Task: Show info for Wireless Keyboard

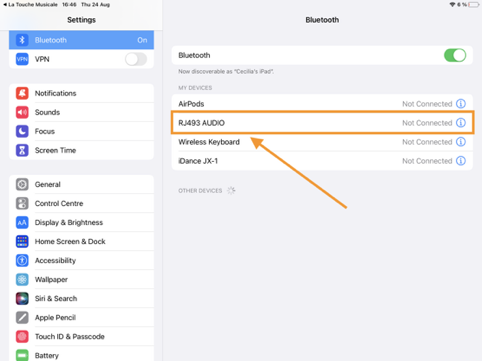Action: coord(461,142)
